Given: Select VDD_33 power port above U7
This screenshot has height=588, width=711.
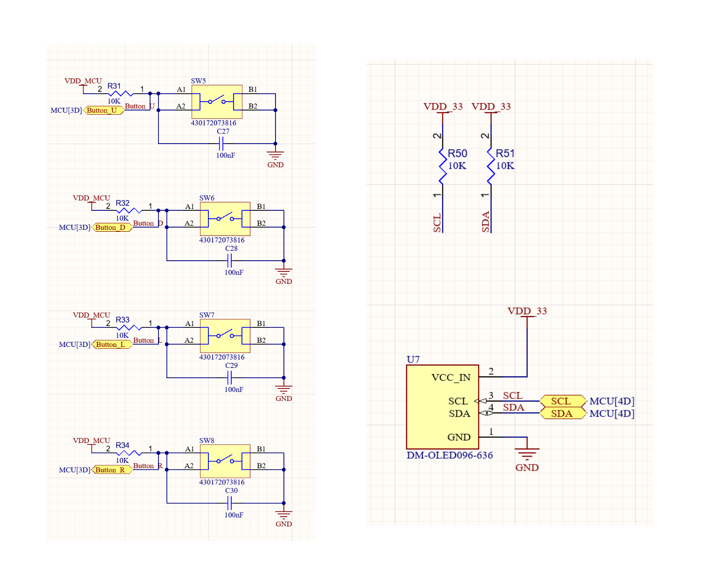Looking at the screenshot, I should coord(527,311).
